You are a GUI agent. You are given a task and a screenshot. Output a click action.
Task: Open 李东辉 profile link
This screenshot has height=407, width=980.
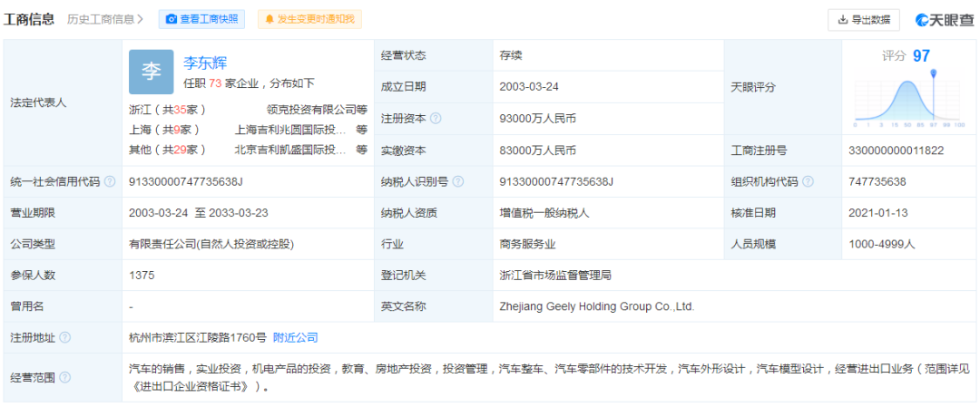point(205,63)
